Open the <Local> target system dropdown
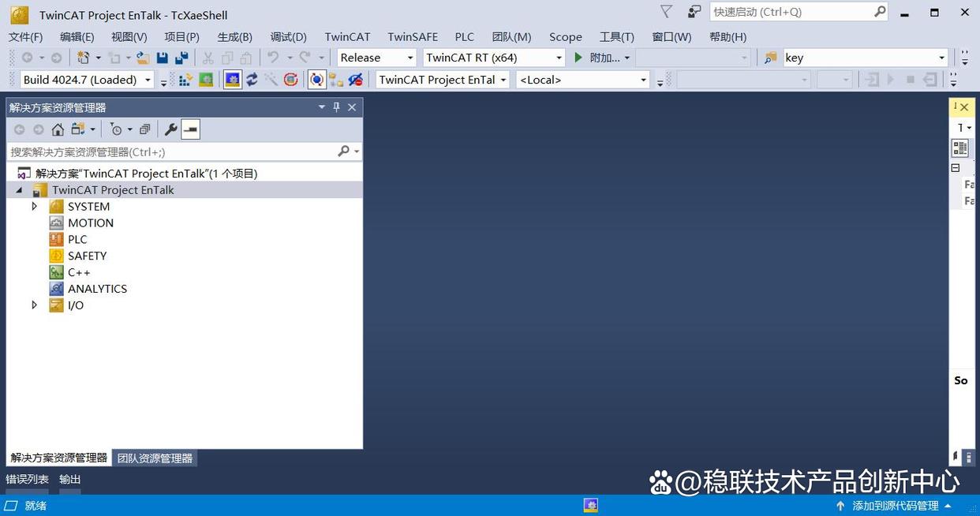 [x=643, y=80]
